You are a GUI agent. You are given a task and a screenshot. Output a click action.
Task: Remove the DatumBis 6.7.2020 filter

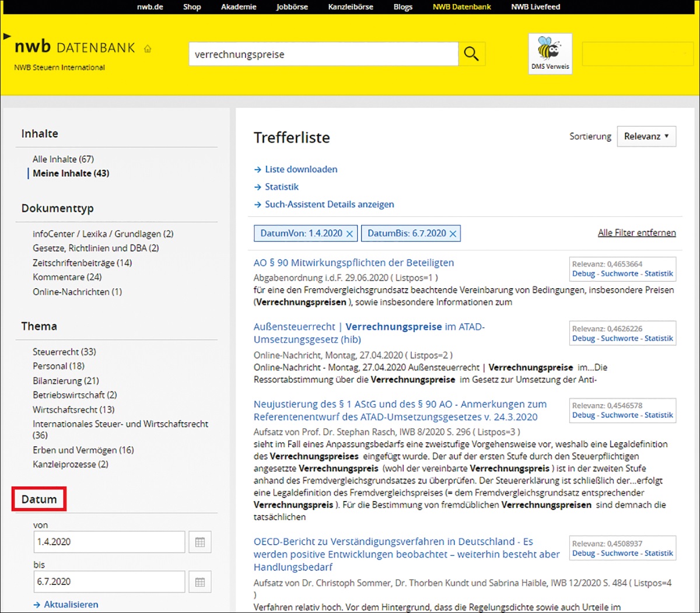tap(453, 234)
